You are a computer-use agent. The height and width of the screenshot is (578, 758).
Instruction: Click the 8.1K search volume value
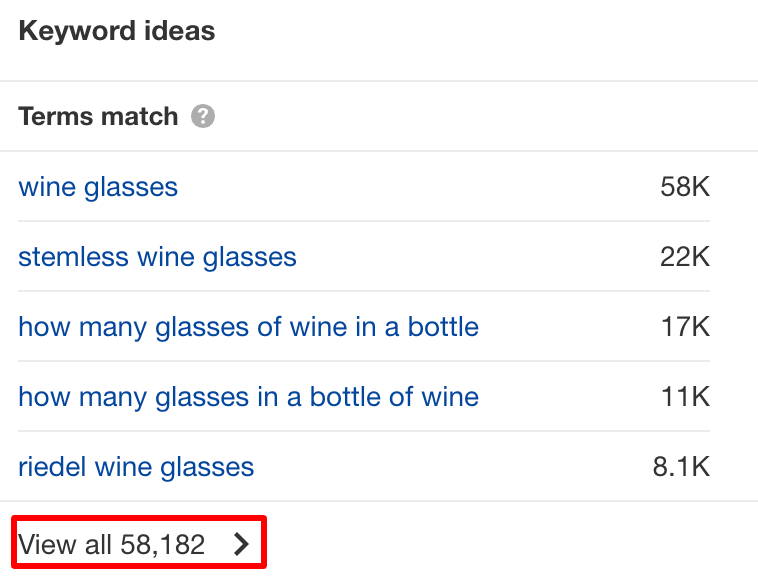pos(680,467)
